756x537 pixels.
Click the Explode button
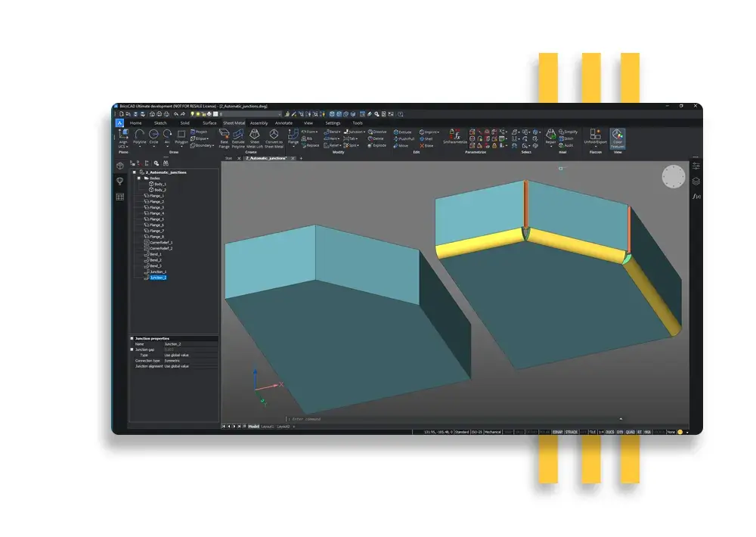(x=377, y=145)
